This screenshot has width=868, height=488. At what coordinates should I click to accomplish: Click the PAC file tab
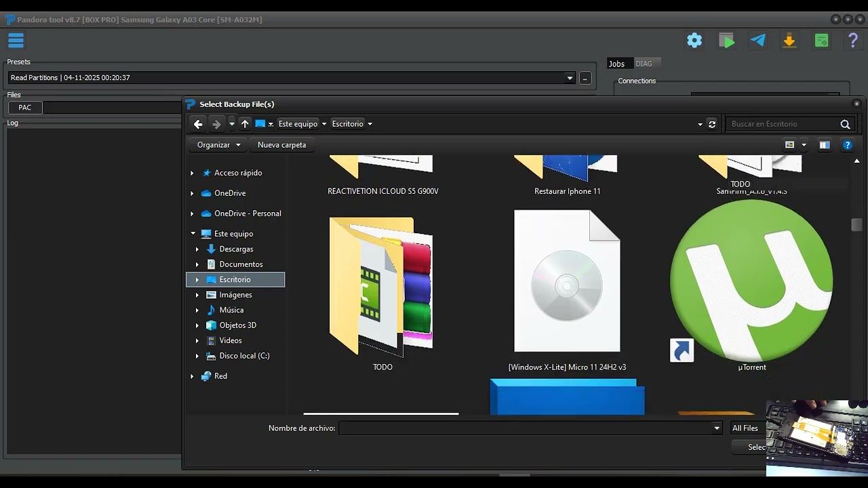pyautogui.click(x=25, y=108)
